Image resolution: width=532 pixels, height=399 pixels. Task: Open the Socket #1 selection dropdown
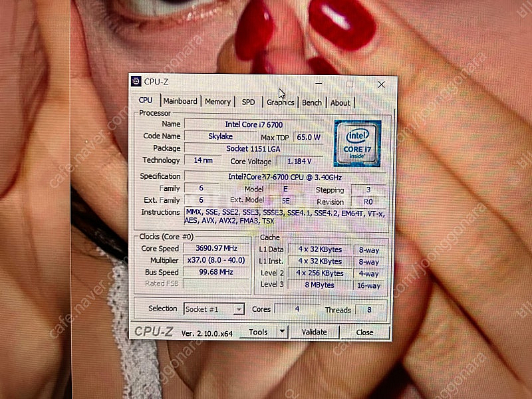pyautogui.click(x=213, y=309)
